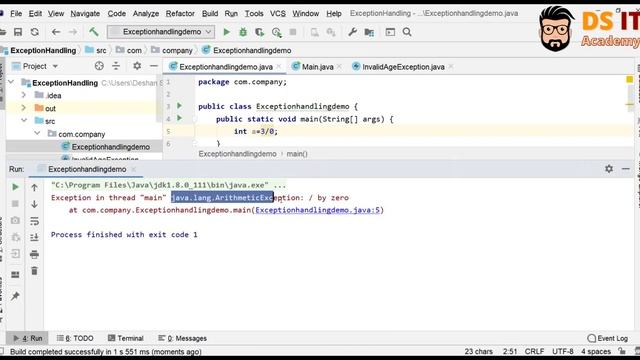Click the profiler run icon in toolbar

(277, 32)
